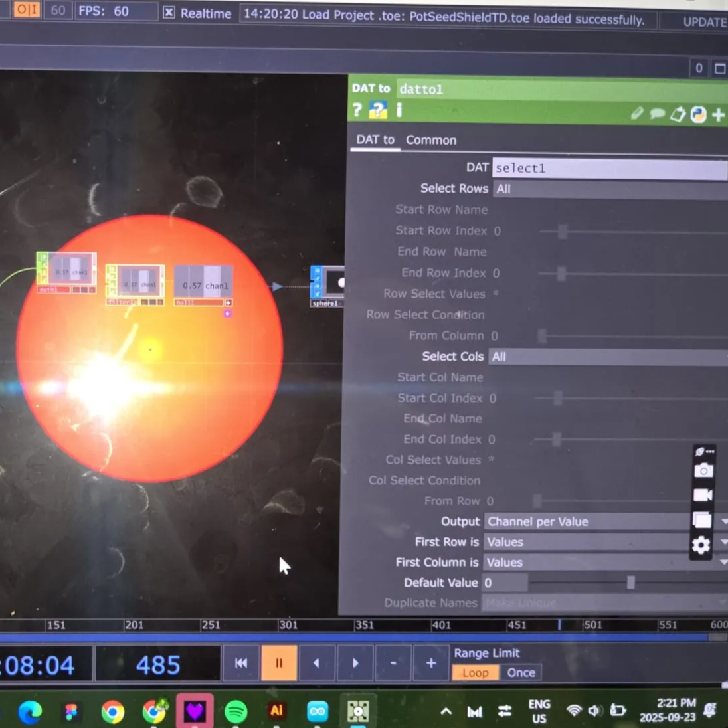The image size is (728, 728).
Task: Click the DAT select1 input field
Action: pos(608,169)
